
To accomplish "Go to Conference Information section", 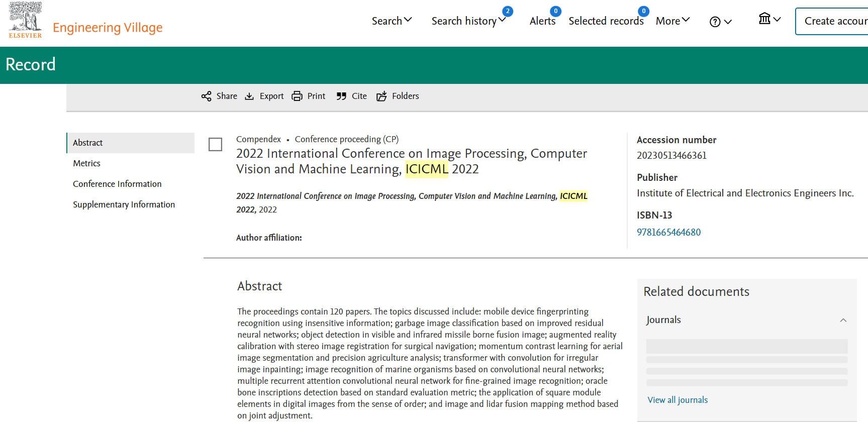I will pyautogui.click(x=117, y=184).
